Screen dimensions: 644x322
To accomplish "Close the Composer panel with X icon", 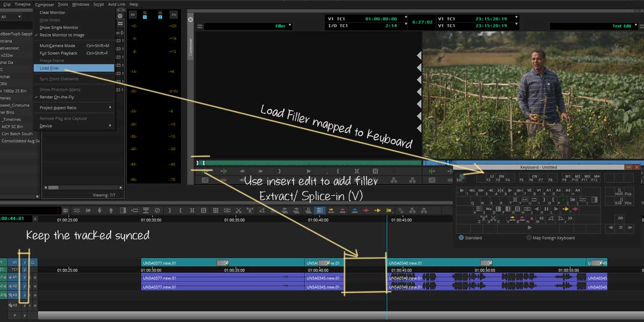I will [190, 19].
